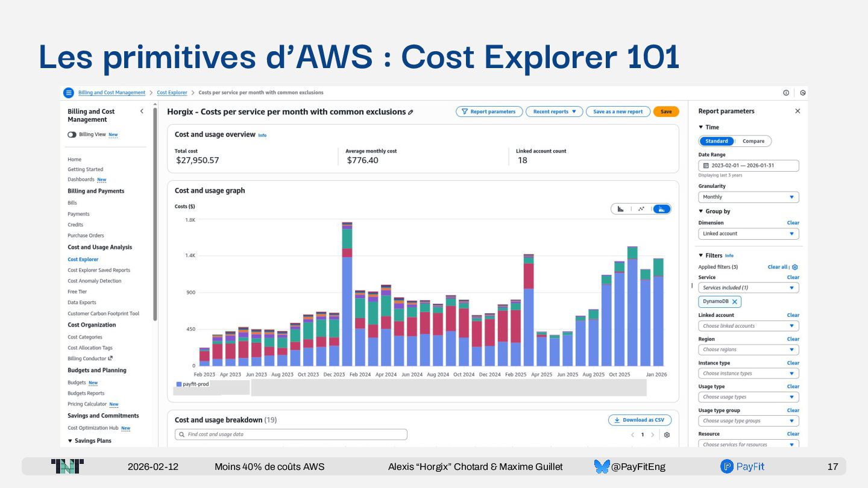
Task: Open the Choose instance types dropdown
Action: point(749,374)
